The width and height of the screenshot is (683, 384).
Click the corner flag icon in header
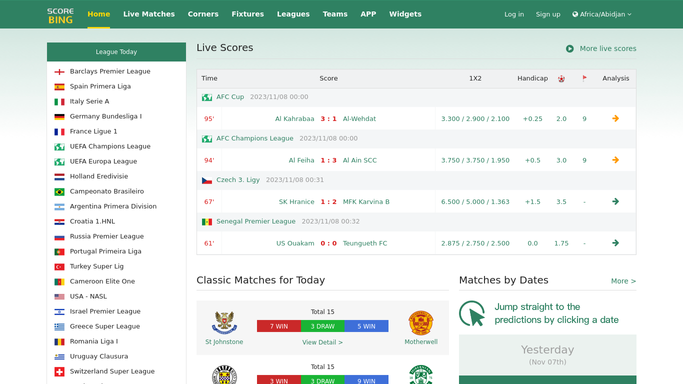[585, 78]
